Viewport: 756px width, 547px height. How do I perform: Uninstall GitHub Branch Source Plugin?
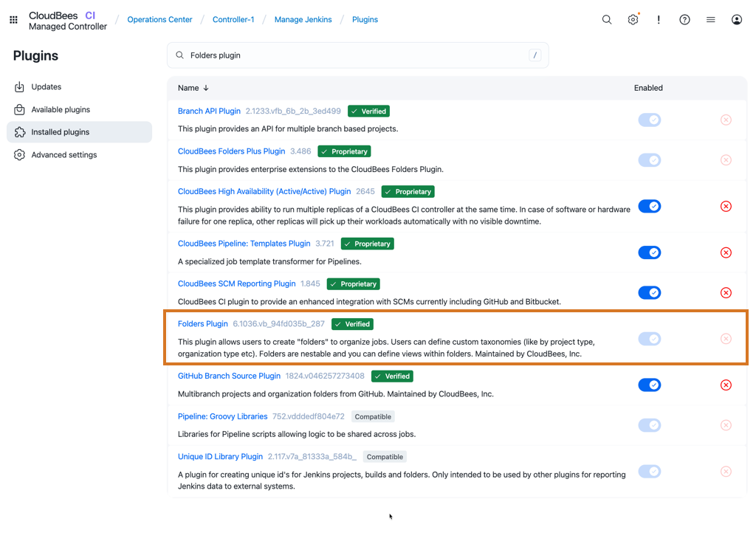(726, 385)
